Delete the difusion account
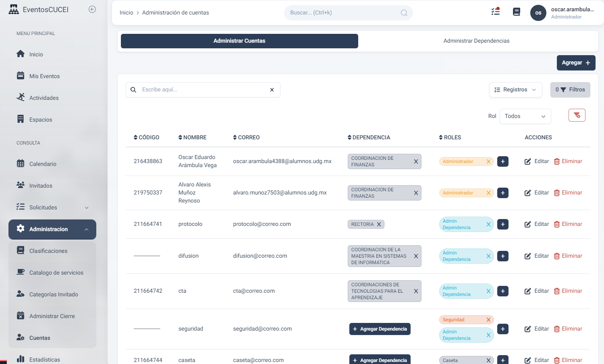Image resolution: width=604 pixels, height=364 pixels. pyautogui.click(x=568, y=256)
